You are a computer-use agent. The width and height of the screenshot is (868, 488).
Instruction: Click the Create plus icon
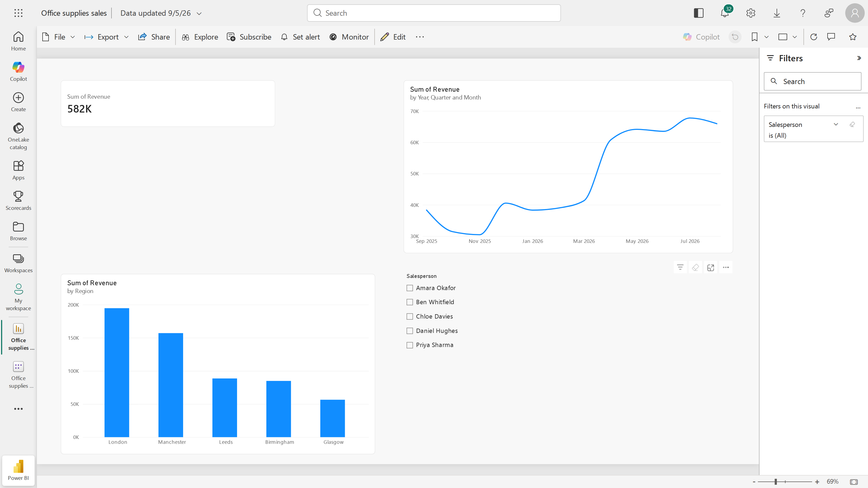coord(18,98)
